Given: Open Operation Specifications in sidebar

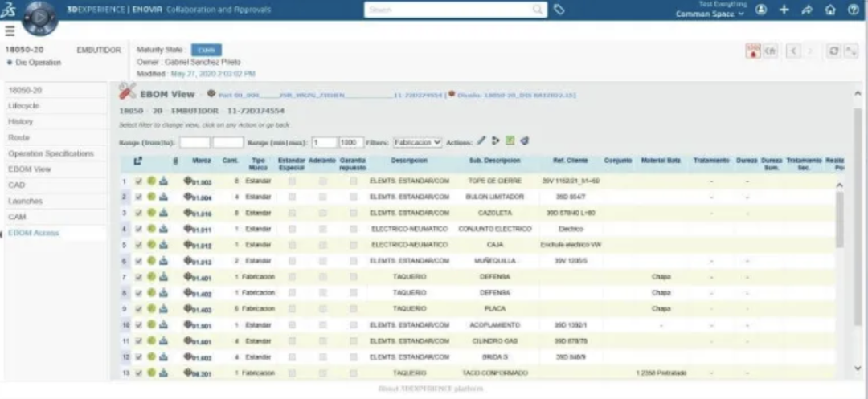Looking at the screenshot, I should [x=51, y=153].
